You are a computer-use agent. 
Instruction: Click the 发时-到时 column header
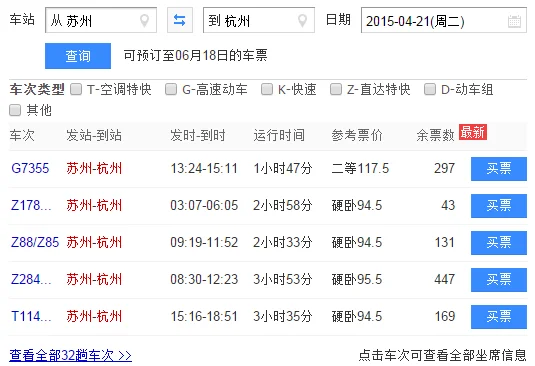click(198, 135)
